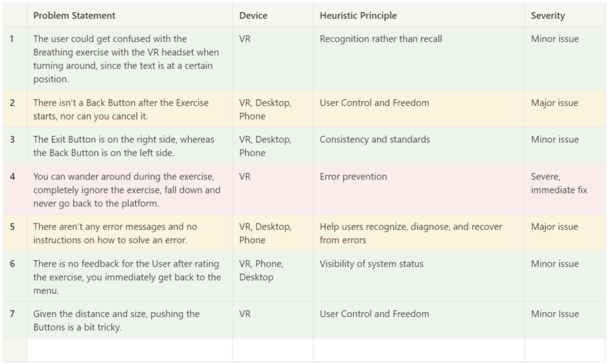Image resolution: width=611 pixels, height=364 pixels.
Task: Click row number 7 cell
Action: tap(16, 320)
